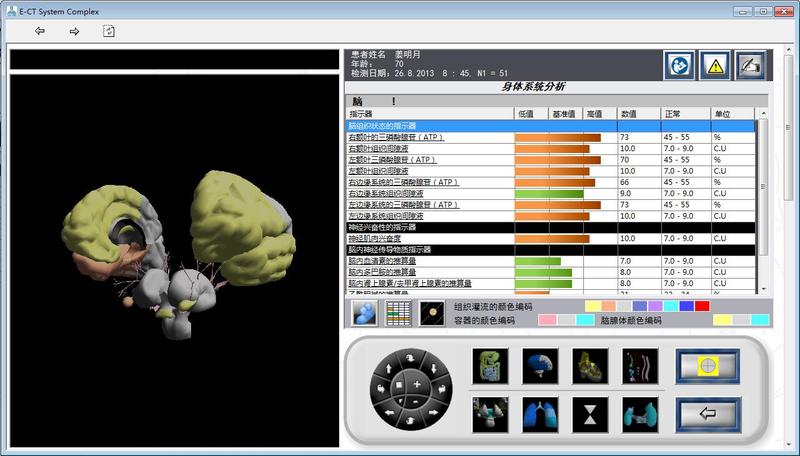Click the 右额叶的三磷酸腺苷 (ATP) indicator link

[396, 137]
